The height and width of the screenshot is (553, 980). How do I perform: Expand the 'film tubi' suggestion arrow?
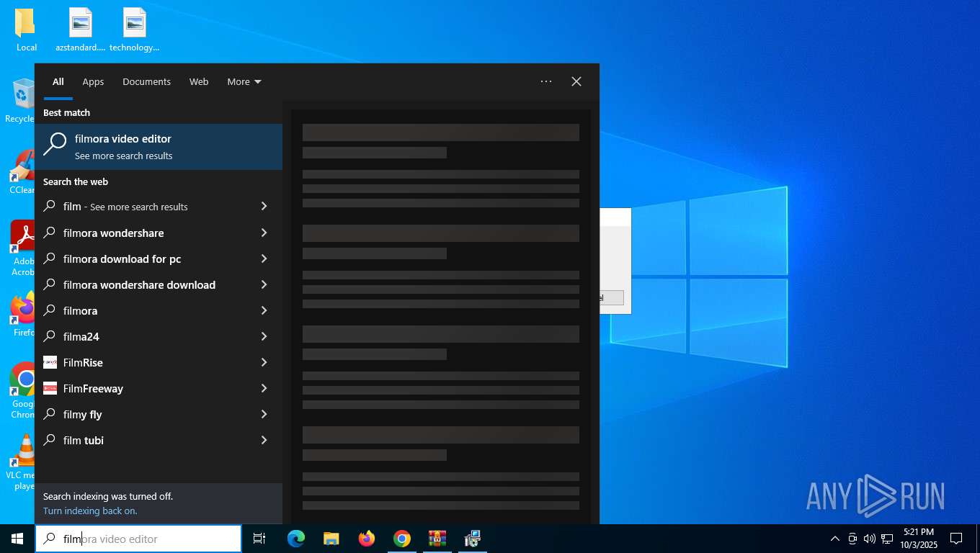264,440
